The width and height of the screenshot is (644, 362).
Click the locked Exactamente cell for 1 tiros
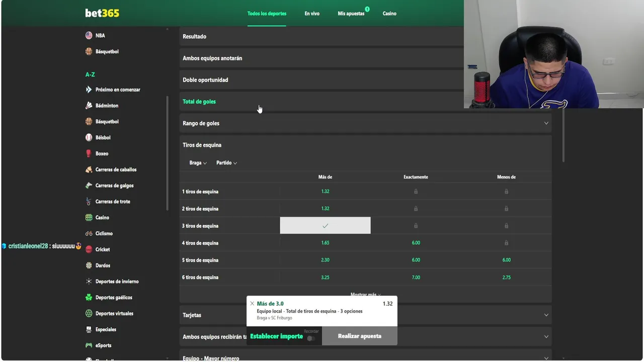[x=416, y=192]
